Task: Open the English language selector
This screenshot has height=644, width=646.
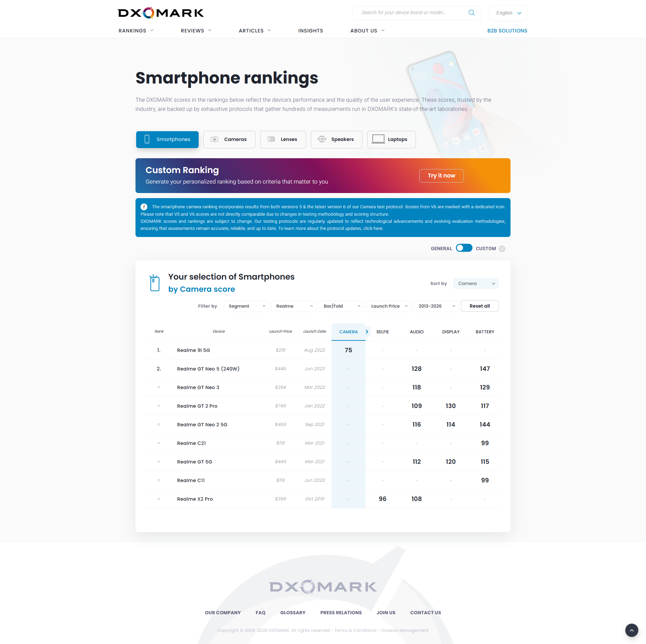Action: tap(508, 13)
